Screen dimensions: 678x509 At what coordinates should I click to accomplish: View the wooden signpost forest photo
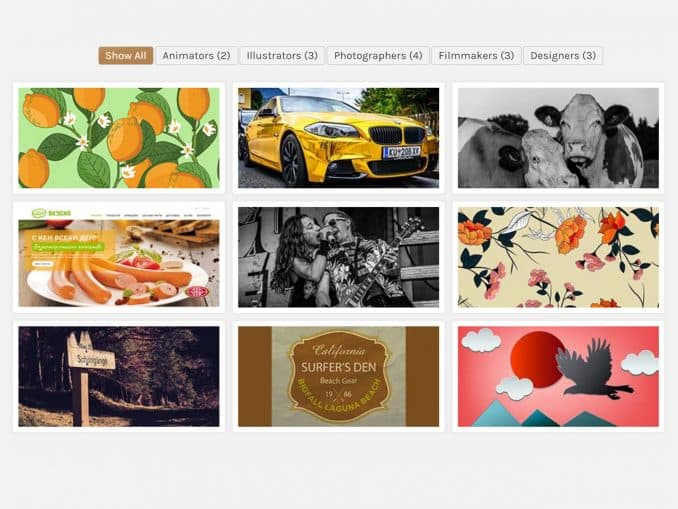coord(119,376)
